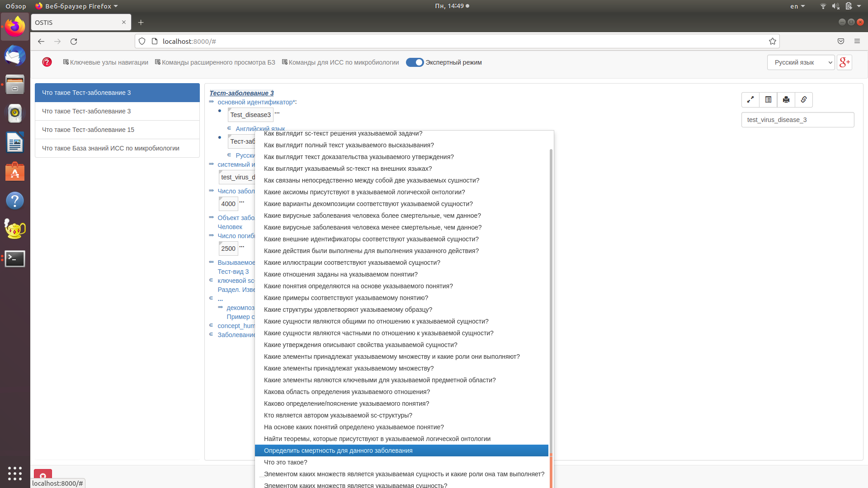
Task: Print the knowledge base article via printer icon
Action: click(x=786, y=100)
